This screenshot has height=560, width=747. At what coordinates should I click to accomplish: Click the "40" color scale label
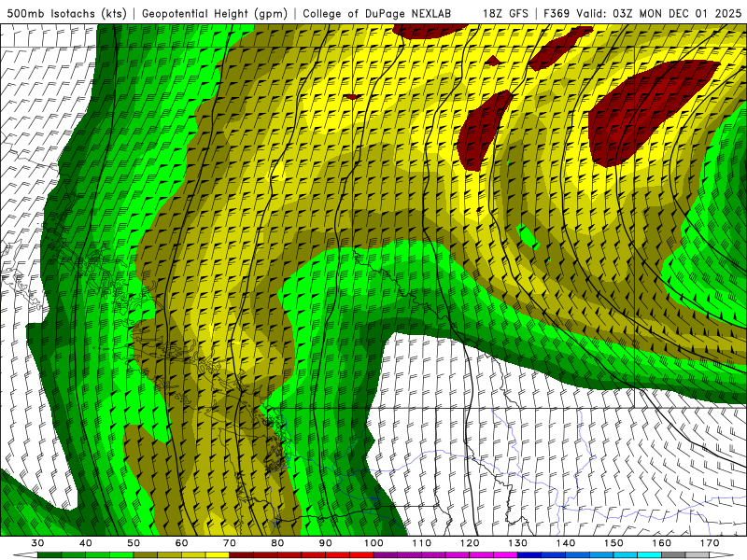(x=86, y=543)
